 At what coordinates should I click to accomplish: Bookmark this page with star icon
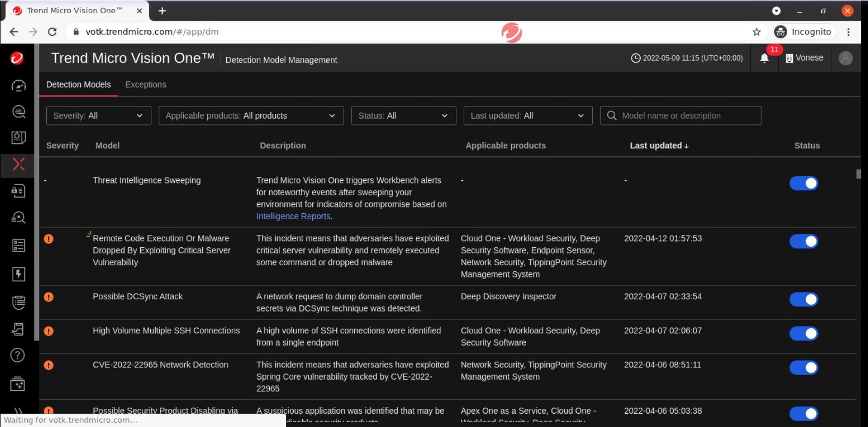click(x=756, y=32)
